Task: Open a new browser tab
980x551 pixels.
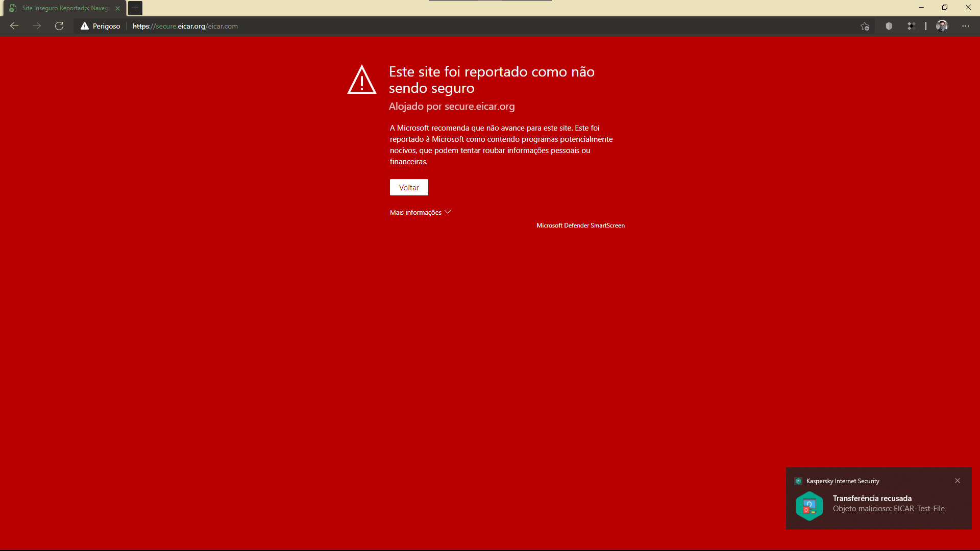Action: tap(135, 8)
